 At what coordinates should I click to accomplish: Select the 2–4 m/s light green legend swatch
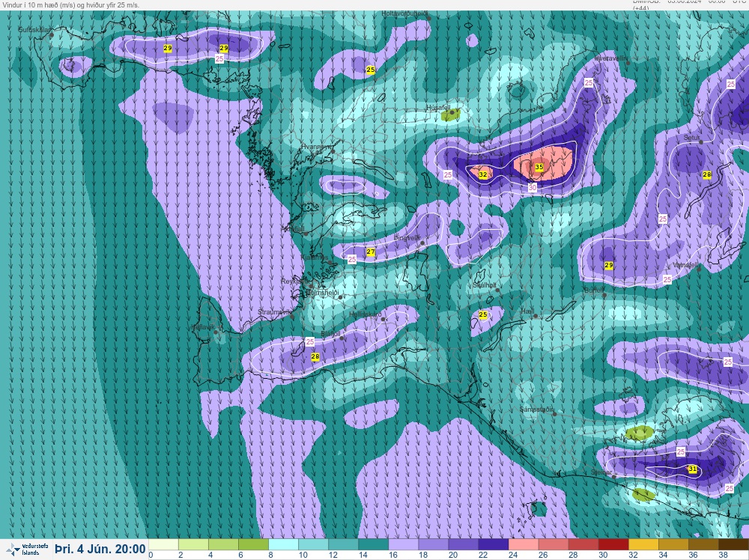click(x=193, y=545)
